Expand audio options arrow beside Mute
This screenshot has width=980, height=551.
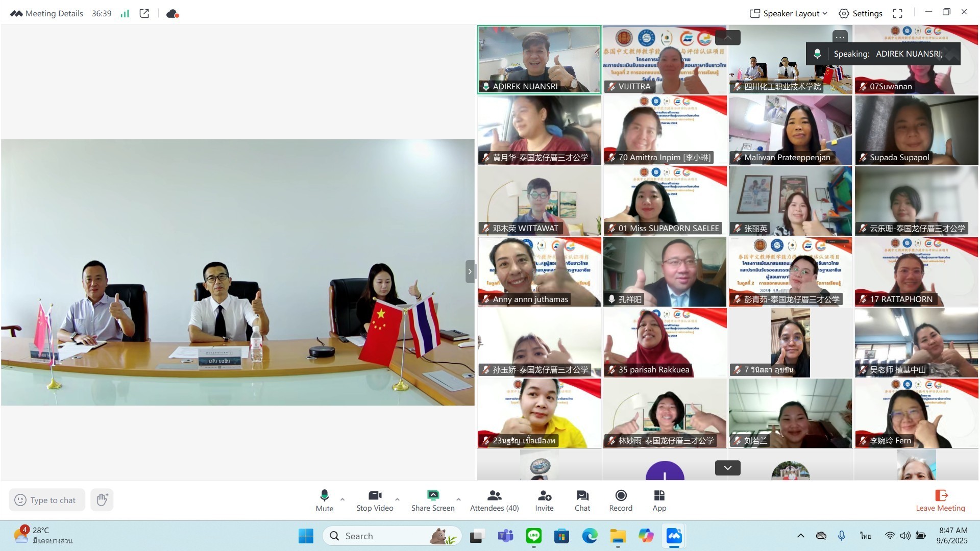(x=342, y=499)
